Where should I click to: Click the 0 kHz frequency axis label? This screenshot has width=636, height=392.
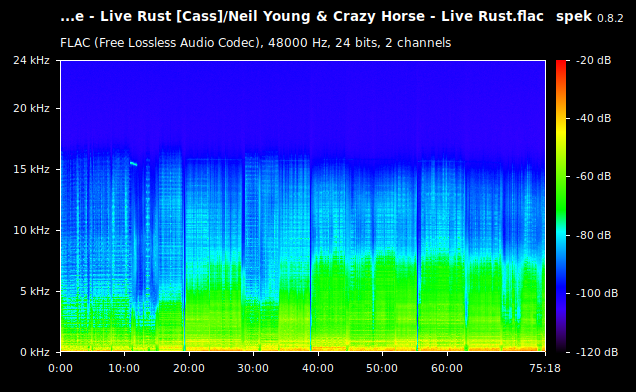34,352
